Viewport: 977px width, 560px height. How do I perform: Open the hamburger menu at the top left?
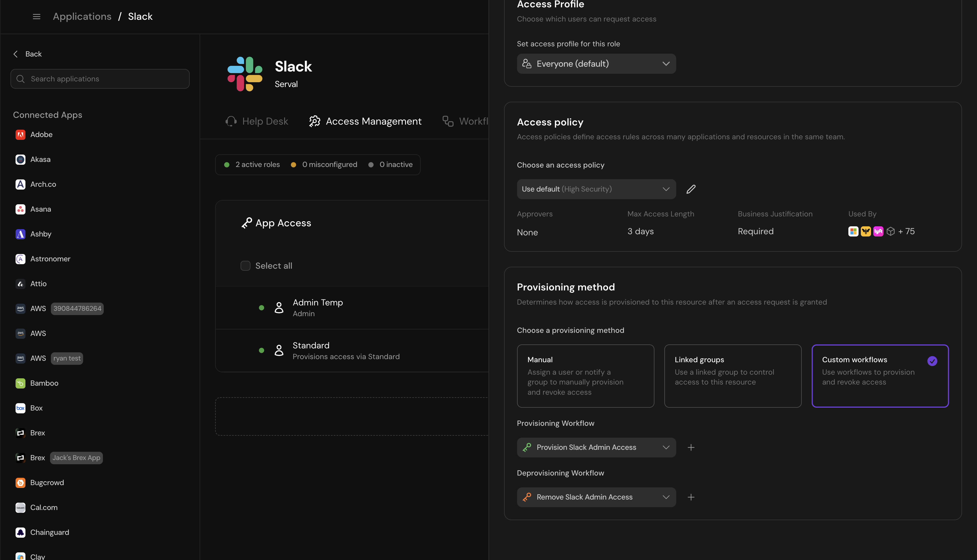[x=36, y=16]
